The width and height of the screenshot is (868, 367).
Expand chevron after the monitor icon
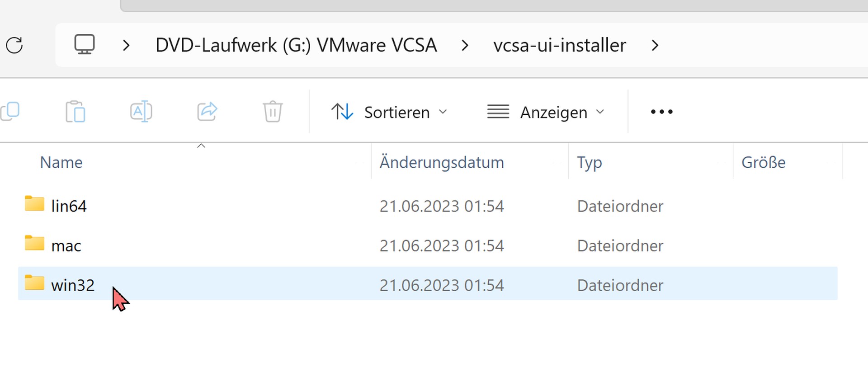pyautogui.click(x=126, y=45)
